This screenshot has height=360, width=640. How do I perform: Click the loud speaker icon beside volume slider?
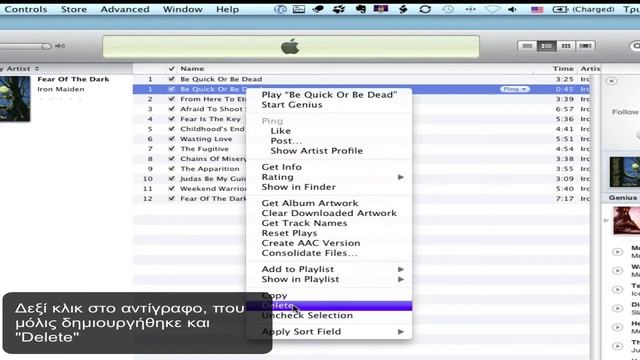(x=60, y=46)
